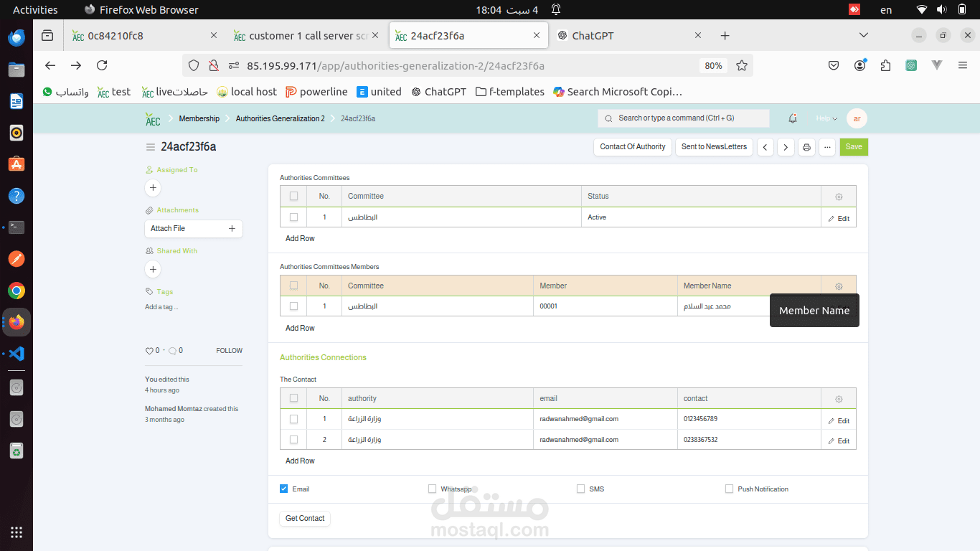This screenshot has width=980, height=551.
Task: Open grid settings gear in Committees Members table
Action: tap(839, 286)
